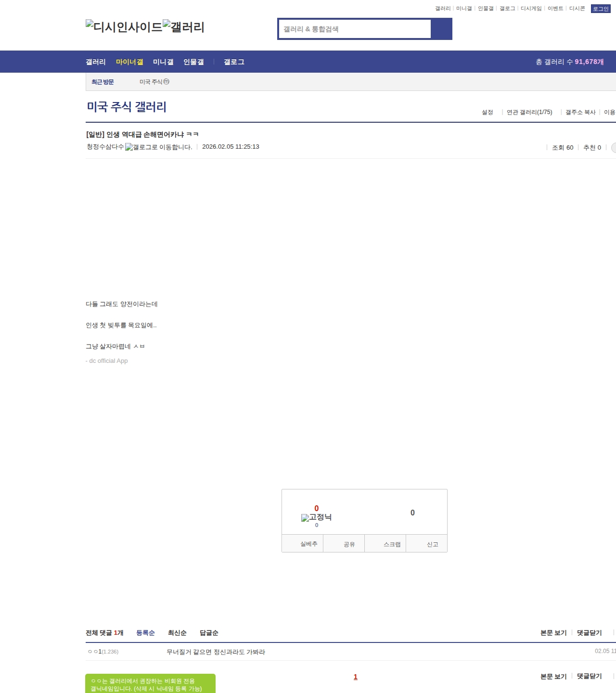Click the 스크랩 button
The height and width of the screenshot is (693, 616).
tap(385, 543)
